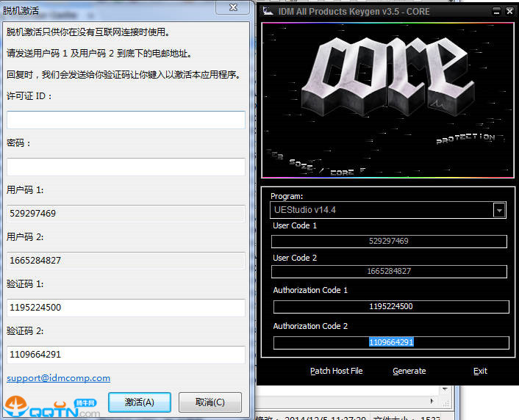Open the support@idmcomp.com email link
519x420 pixels.
click(59, 378)
